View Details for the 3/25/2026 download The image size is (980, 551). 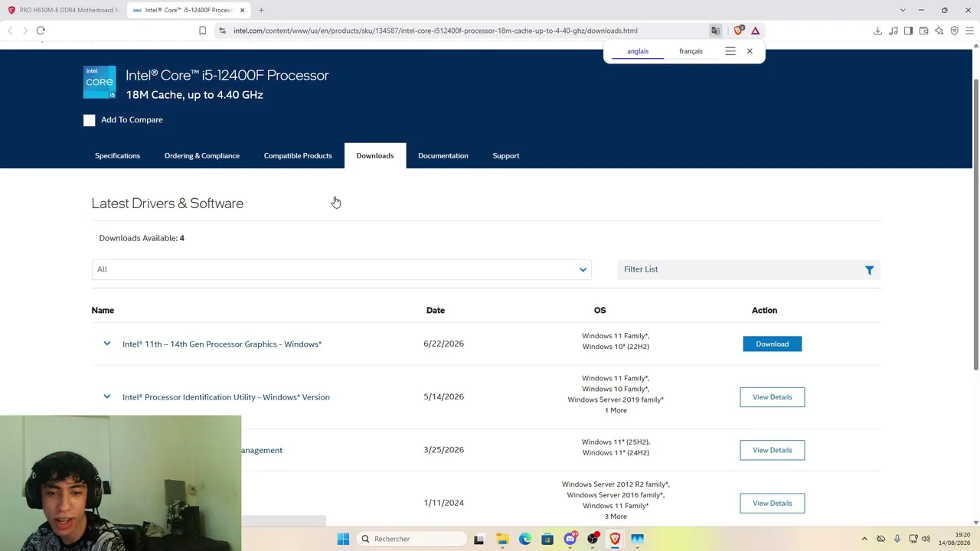coord(773,450)
